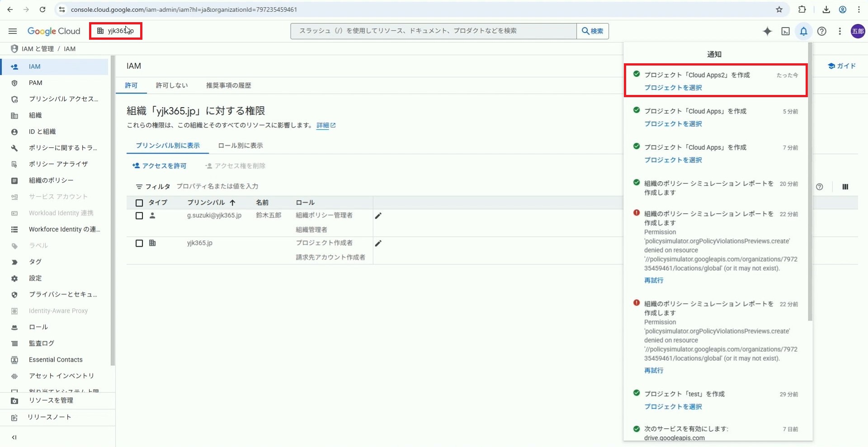Switch to ロール別に表示 view tab
The width and height of the screenshot is (868, 447).
click(x=240, y=146)
